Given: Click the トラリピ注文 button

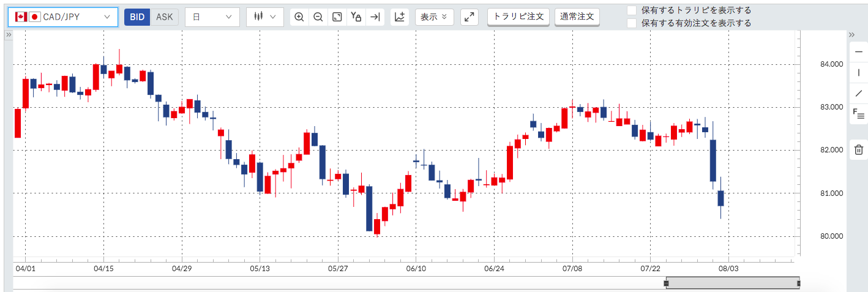Looking at the screenshot, I should (518, 17).
